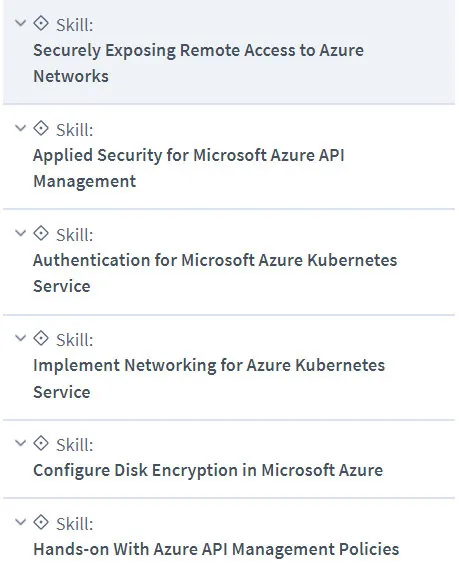Expand the Hands-on With API Management Policies chevron
459x574 pixels.
20,522
